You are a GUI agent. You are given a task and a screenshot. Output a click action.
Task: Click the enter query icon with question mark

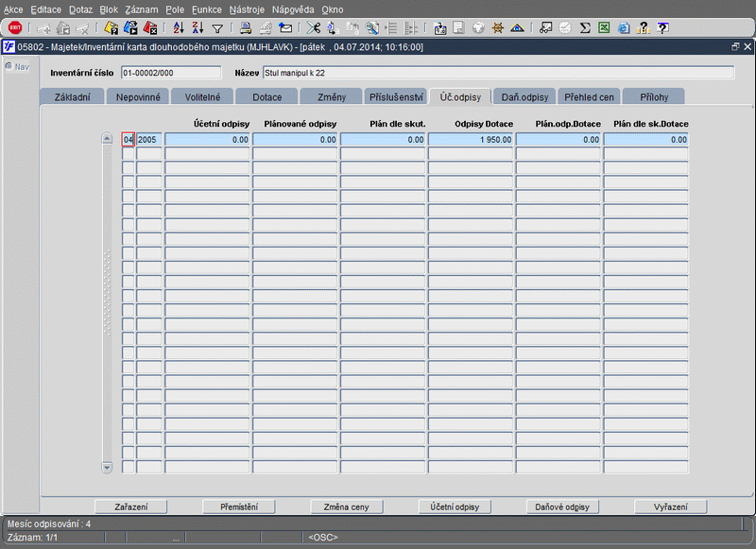click(112, 28)
